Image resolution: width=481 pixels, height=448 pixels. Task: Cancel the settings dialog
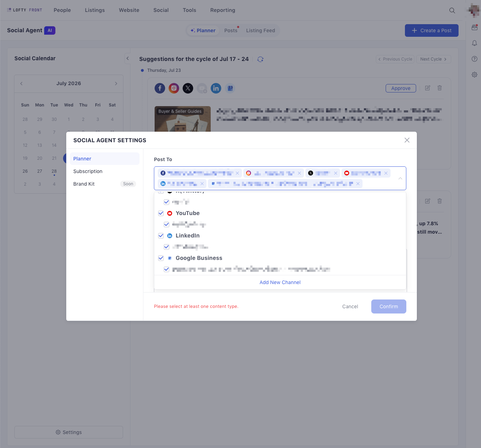click(x=350, y=306)
